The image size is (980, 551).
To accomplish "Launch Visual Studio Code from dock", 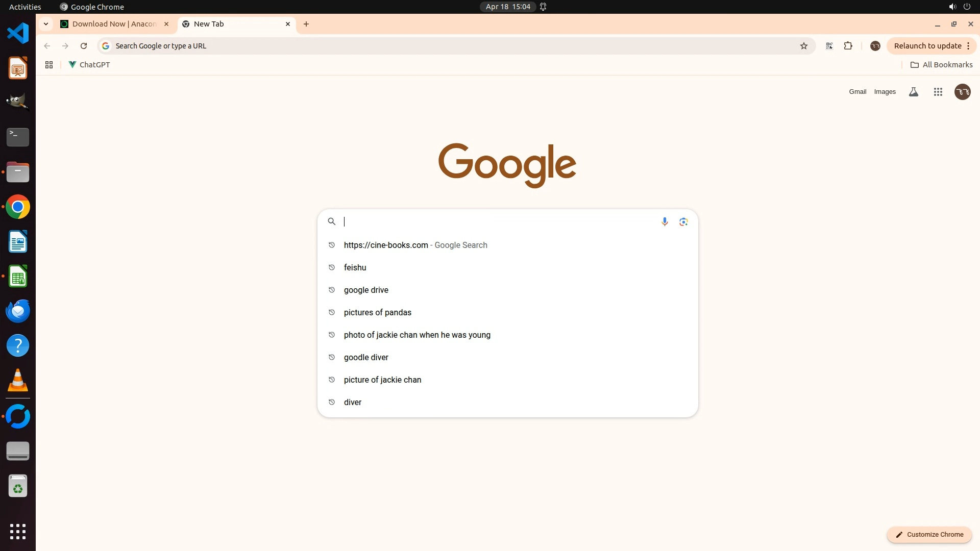I will [18, 33].
